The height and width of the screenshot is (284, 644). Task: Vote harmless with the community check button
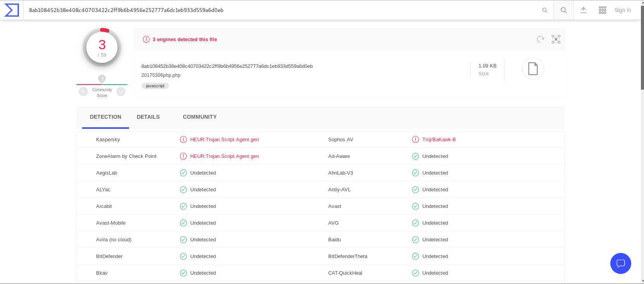(x=121, y=92)
